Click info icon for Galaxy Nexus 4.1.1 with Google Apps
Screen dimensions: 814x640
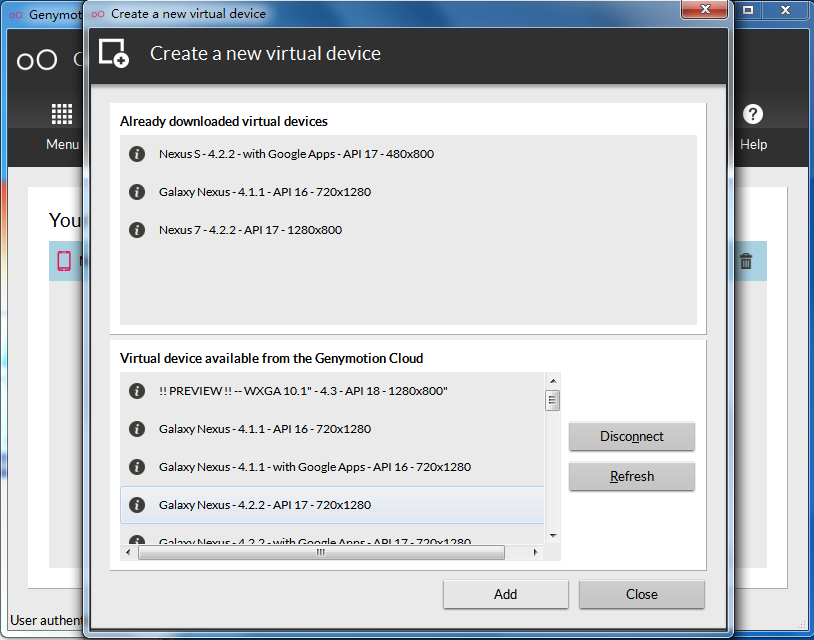[x=137, y=467]
